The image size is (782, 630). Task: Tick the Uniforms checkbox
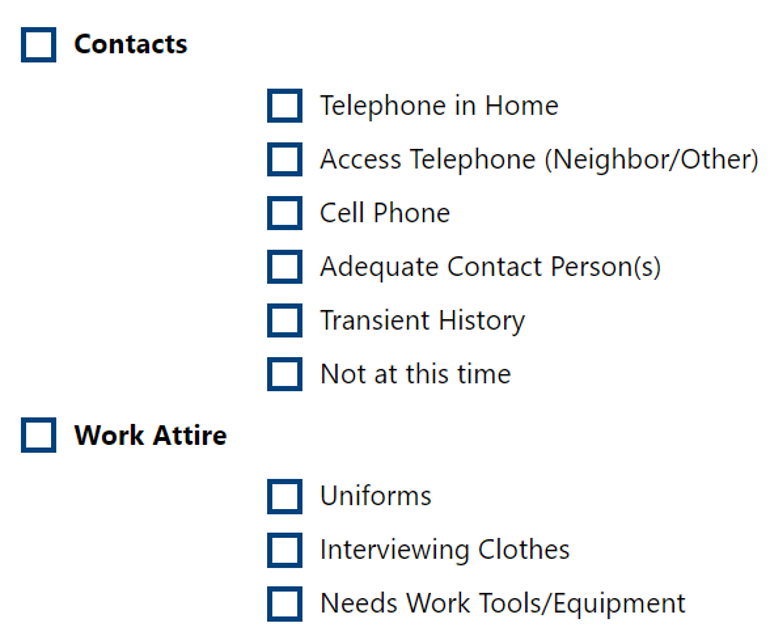coord(285,497)
